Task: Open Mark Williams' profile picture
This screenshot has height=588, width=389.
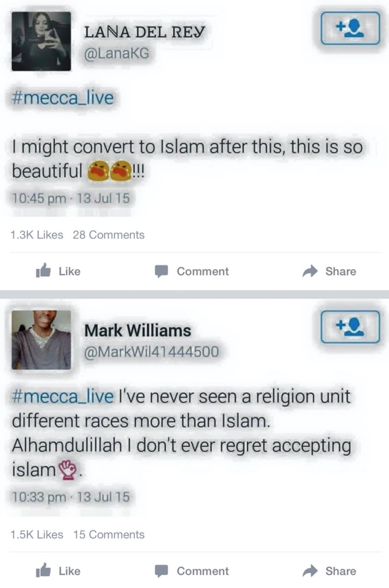Action: click(x=41, y=340)
